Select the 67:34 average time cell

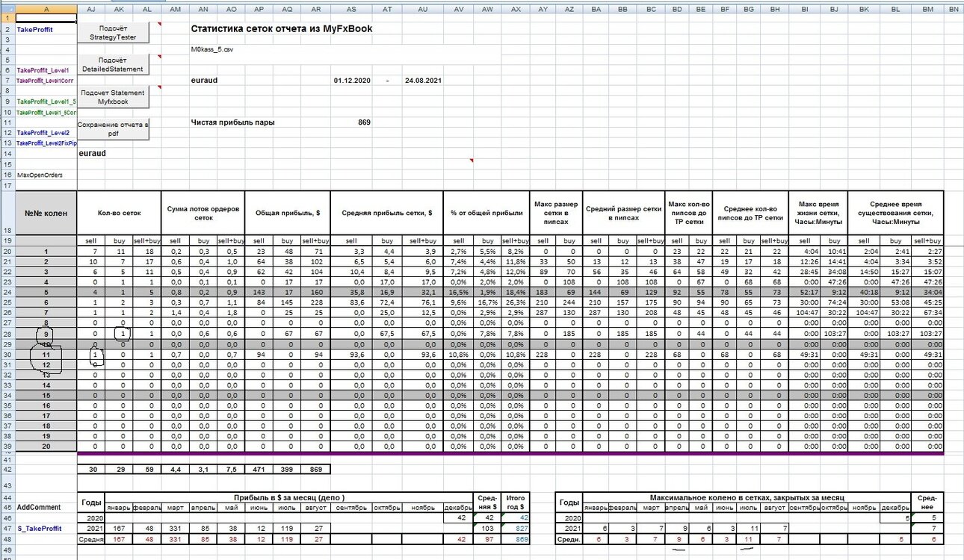pyautogui.click(x=927, y=314)
